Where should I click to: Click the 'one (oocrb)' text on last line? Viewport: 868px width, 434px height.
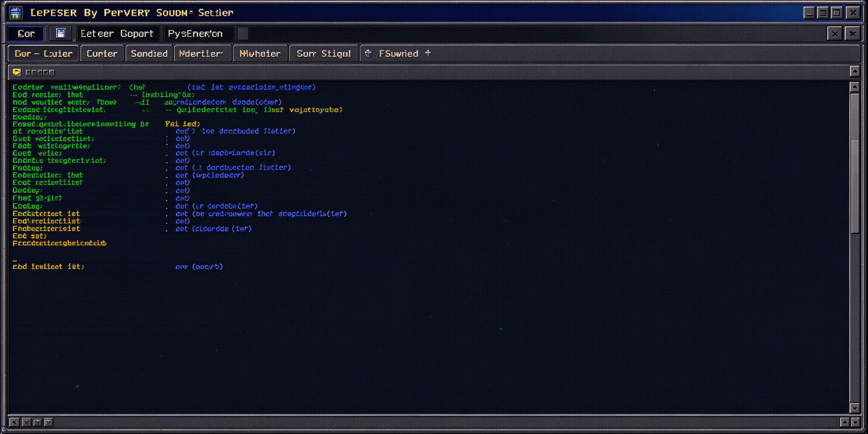click(199, 266)
